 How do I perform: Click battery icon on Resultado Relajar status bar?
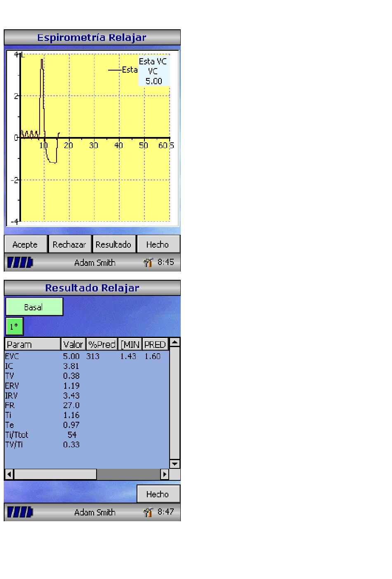pos(20,512)
